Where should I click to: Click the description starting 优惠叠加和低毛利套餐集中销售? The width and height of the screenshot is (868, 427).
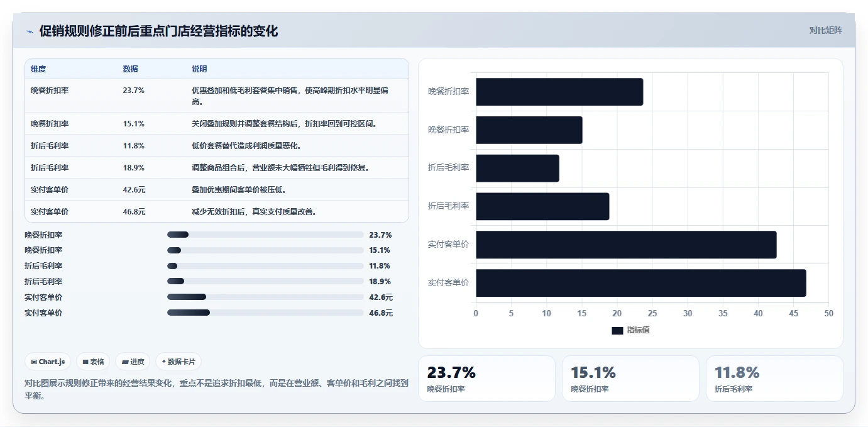[290, 96]
